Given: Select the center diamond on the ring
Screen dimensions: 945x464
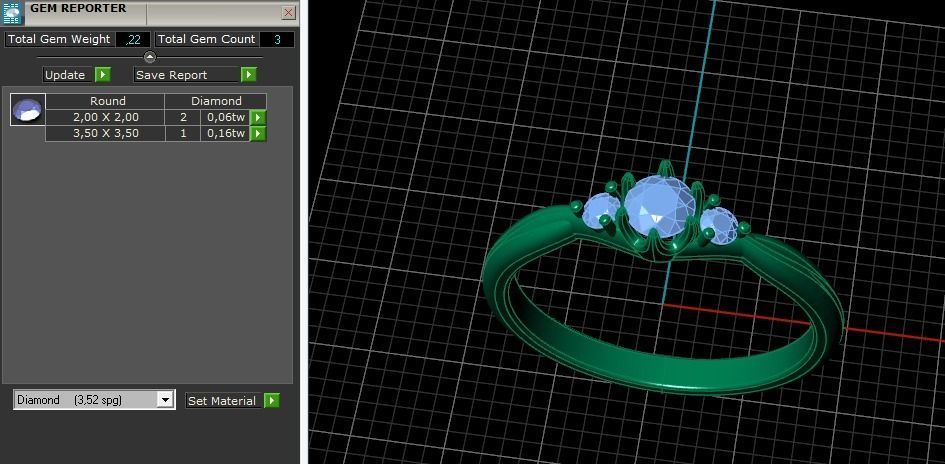Looking at the screenshot, I should (658, 207).
